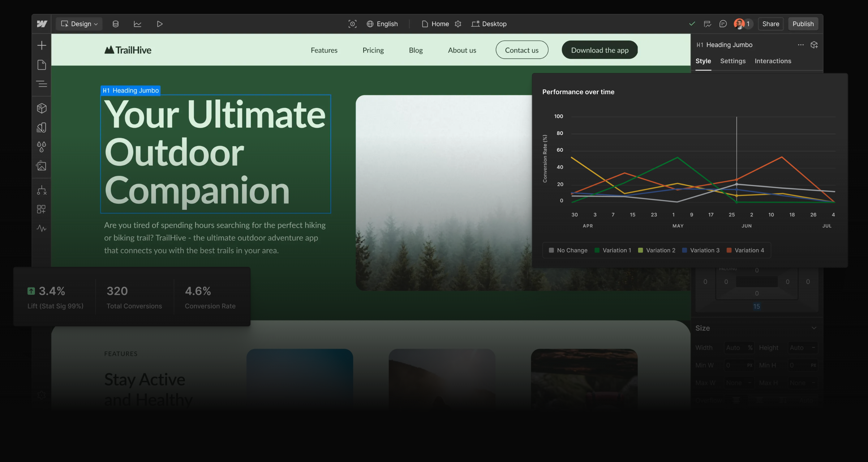This screenshot has height=462, width=868.
Task: Open the Assets image icon
Action: (x=42, y=166)
